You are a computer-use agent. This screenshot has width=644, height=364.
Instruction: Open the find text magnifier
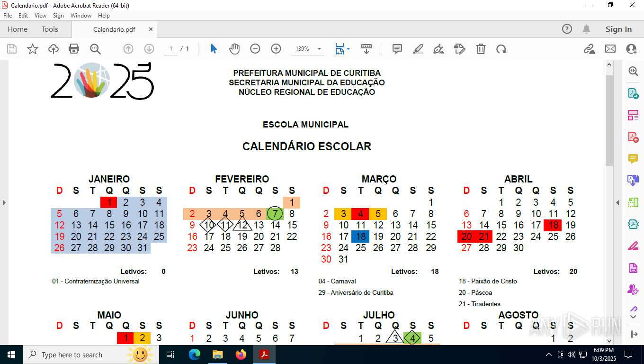95,49
